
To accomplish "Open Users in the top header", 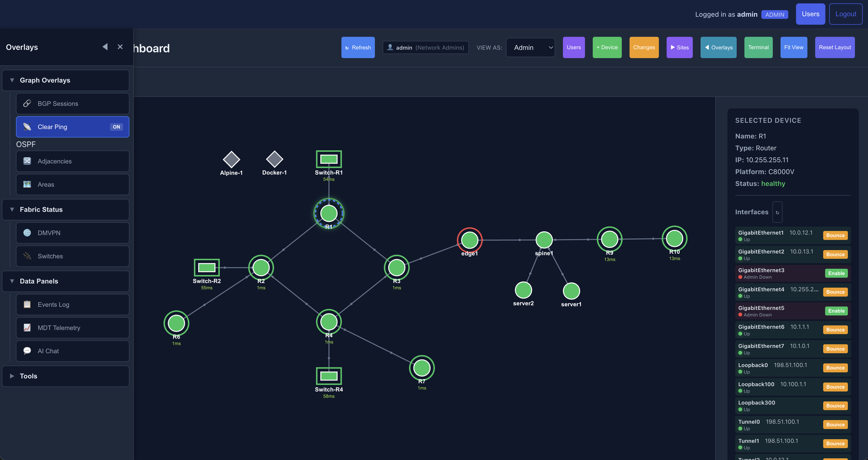I will pos(810,14).
